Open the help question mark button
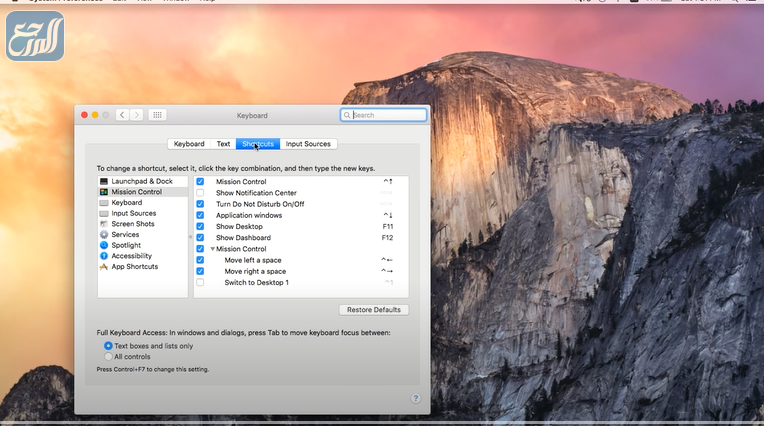The height and width of the screenshot is (426, 764). [x=416, y=398]
